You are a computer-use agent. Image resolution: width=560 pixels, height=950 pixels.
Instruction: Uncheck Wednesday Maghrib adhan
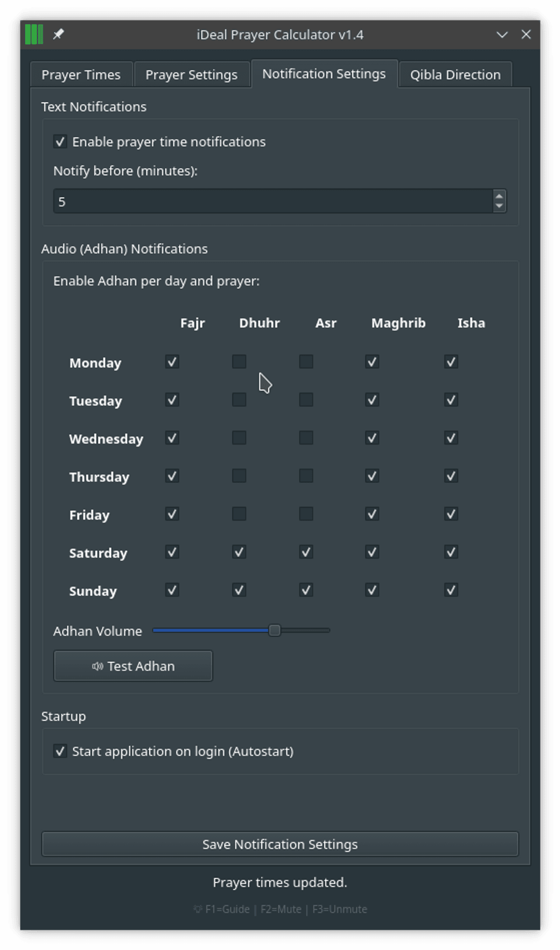pos(372,438)
